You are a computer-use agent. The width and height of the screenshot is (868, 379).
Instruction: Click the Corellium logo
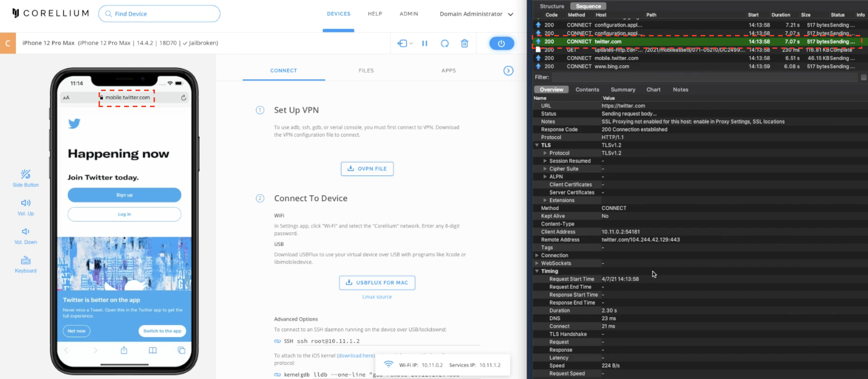point(51,14)
